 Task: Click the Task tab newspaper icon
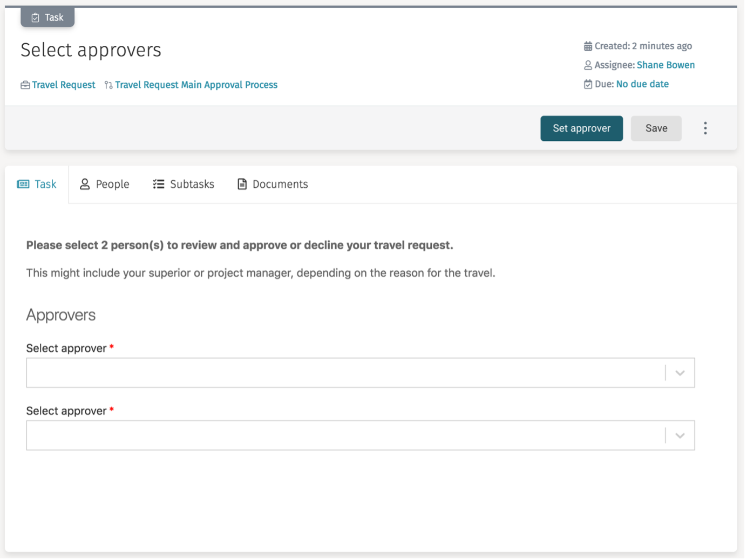pos(23,184)
